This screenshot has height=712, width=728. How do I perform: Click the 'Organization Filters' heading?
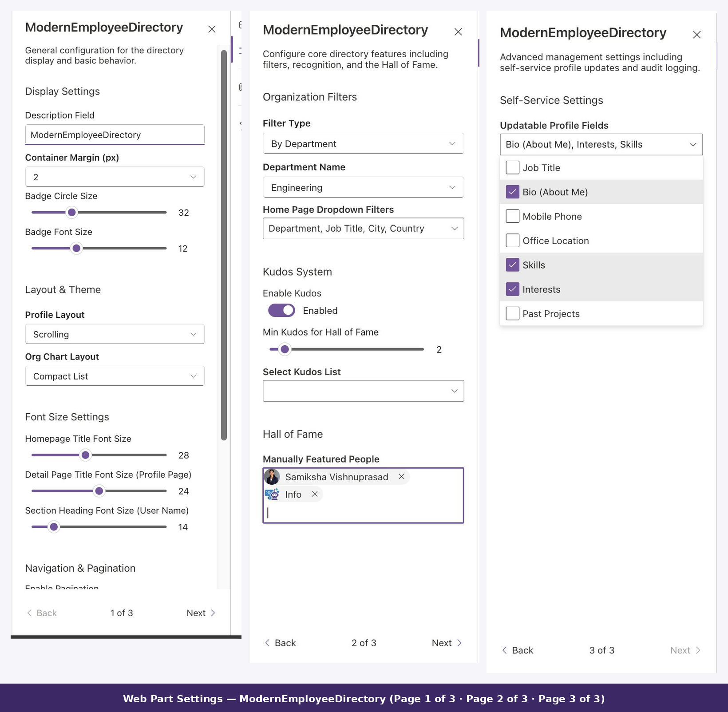point(310,97)
